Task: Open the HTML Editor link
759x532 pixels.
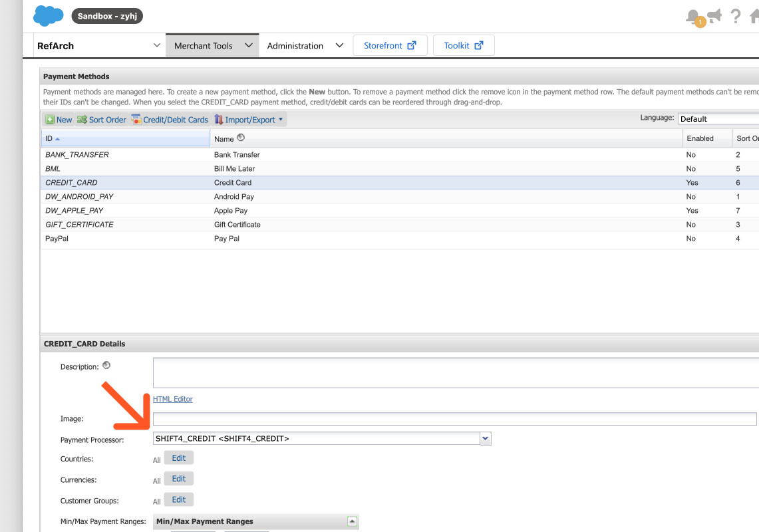Action: point(173,399)
